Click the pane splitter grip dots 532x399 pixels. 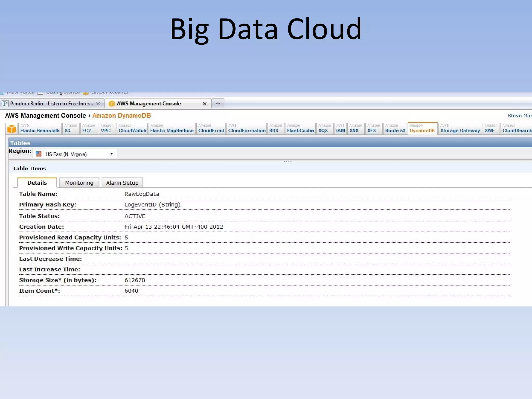pyautogui.click(x=288, y=162)
